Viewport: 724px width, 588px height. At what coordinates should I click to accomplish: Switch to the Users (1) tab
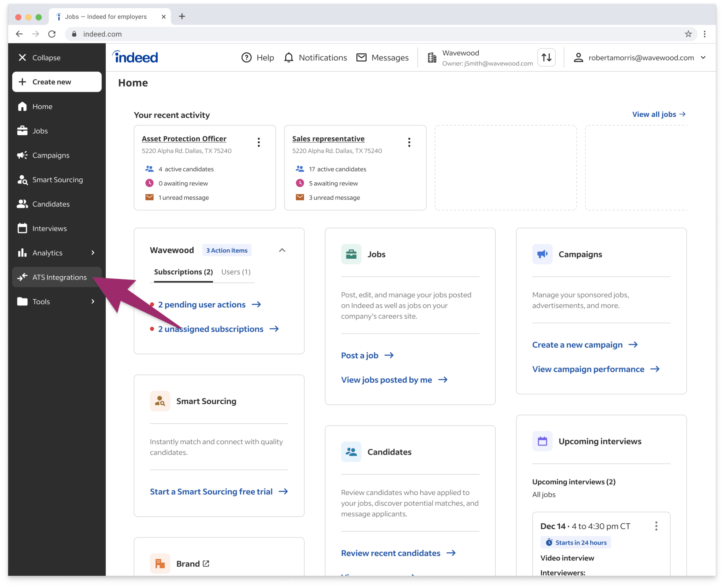pyautogui.click(x=236, y=272)
